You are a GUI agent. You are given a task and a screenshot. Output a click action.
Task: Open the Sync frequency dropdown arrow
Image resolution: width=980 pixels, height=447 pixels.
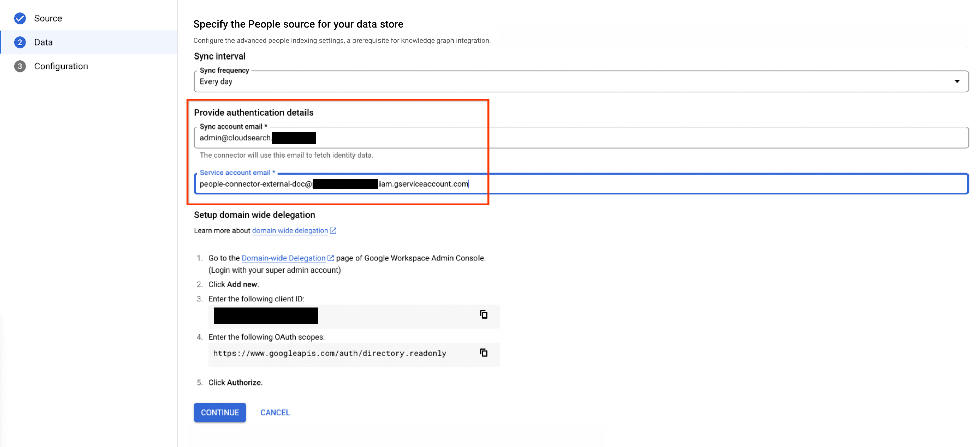pos(957,81)
